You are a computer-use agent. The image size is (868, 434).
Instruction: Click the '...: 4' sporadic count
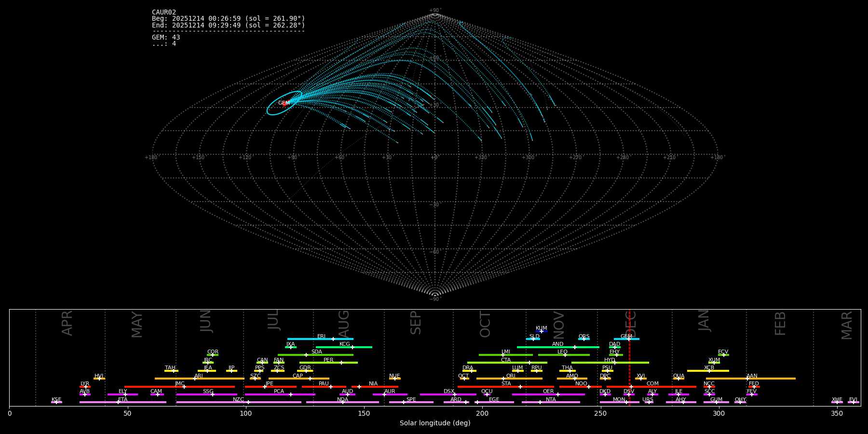click(164, 43)
